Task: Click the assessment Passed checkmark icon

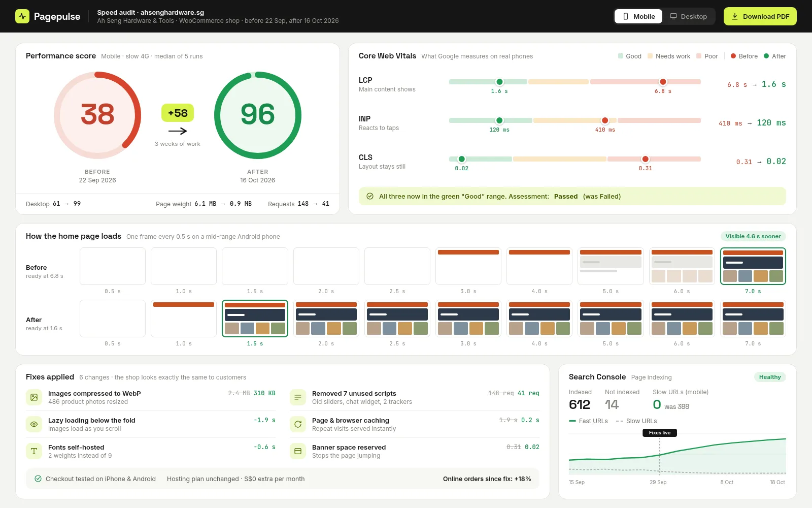Action: pos(370,196)
